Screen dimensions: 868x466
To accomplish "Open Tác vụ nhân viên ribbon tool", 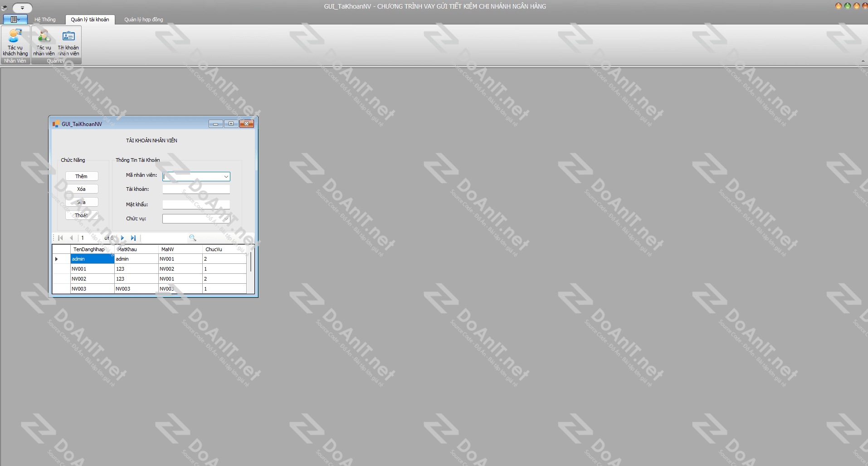I will [44, 43].
